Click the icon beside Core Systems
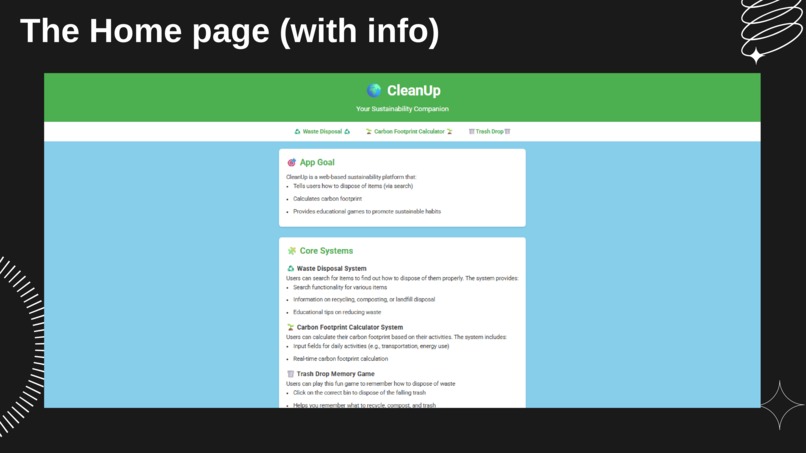Image resolution: width=806 pixels, height=453 pixels. coord(291,251)
